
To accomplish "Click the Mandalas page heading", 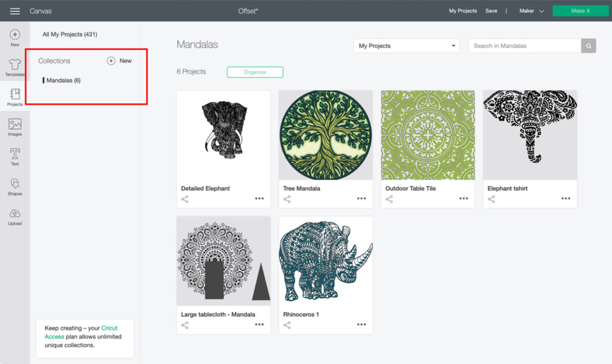I will click(197, 44).
